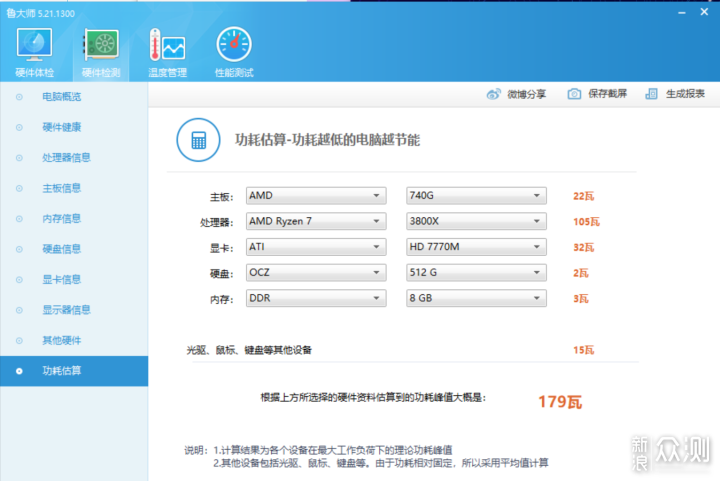Click the generate report icon

pos(651,94)
